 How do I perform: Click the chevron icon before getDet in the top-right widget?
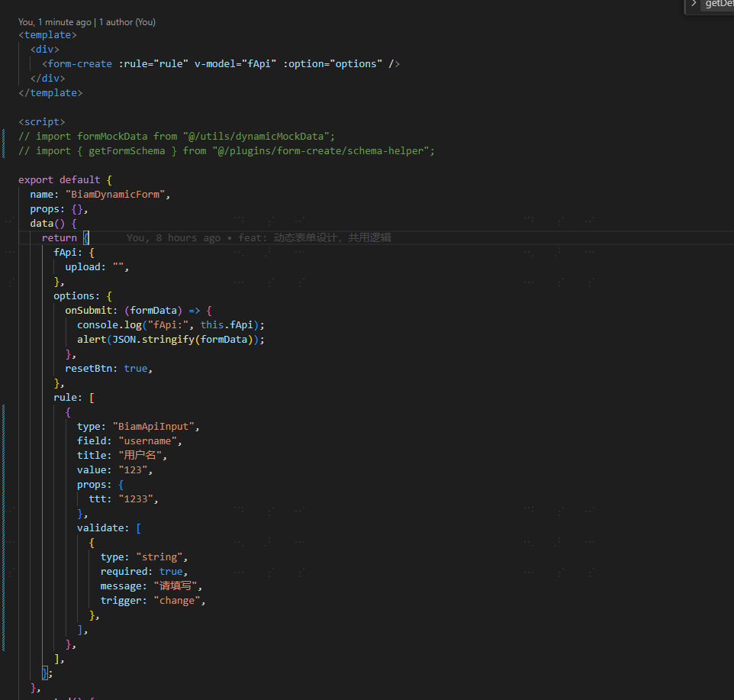click(695, 5)
